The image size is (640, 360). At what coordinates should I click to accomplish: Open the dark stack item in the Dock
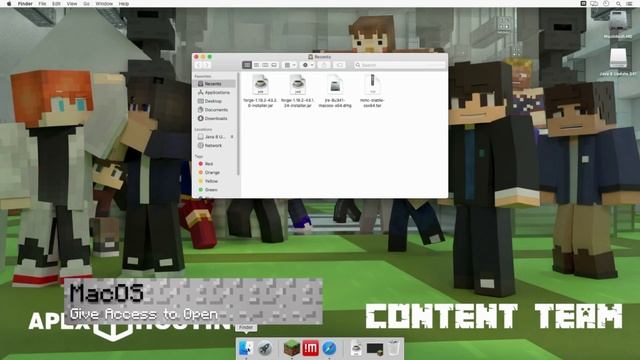pyautogui.click(x=375, y=349)
